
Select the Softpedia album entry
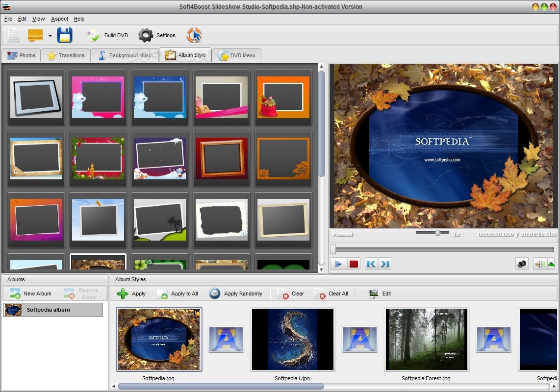[53, 310]
